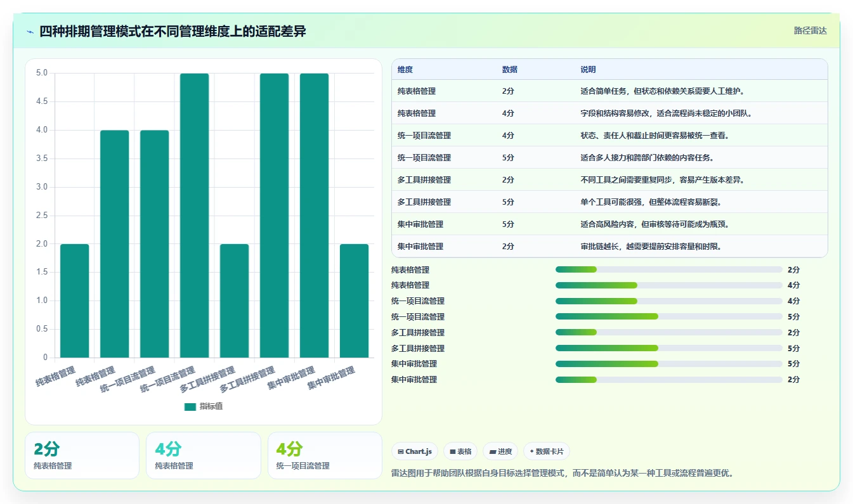This screenshot has width=853, height=504.
Task: Click the progress bar for 集中审批管理 5分
Action: pyautogui.click(x=669, y=364)
